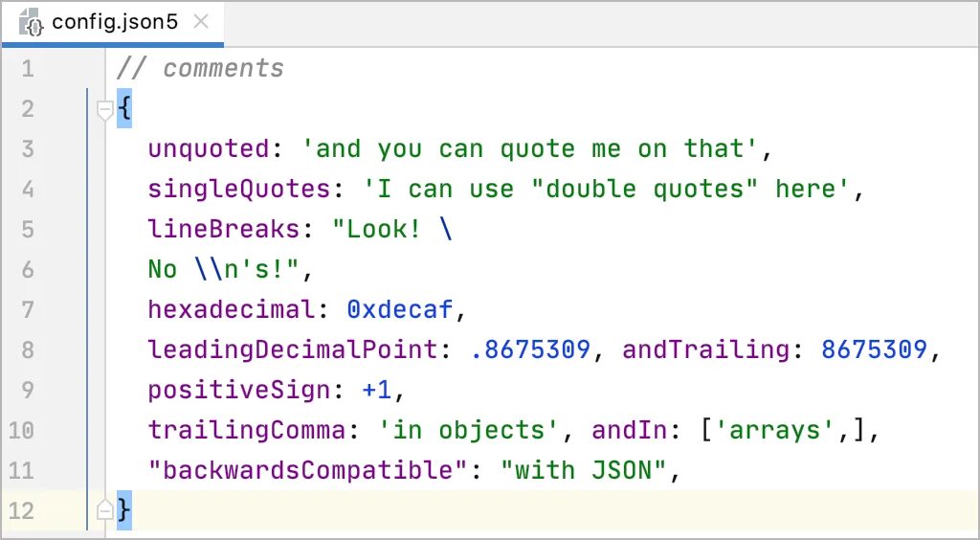
Task: Click the value +1
Action: (377, 390)
